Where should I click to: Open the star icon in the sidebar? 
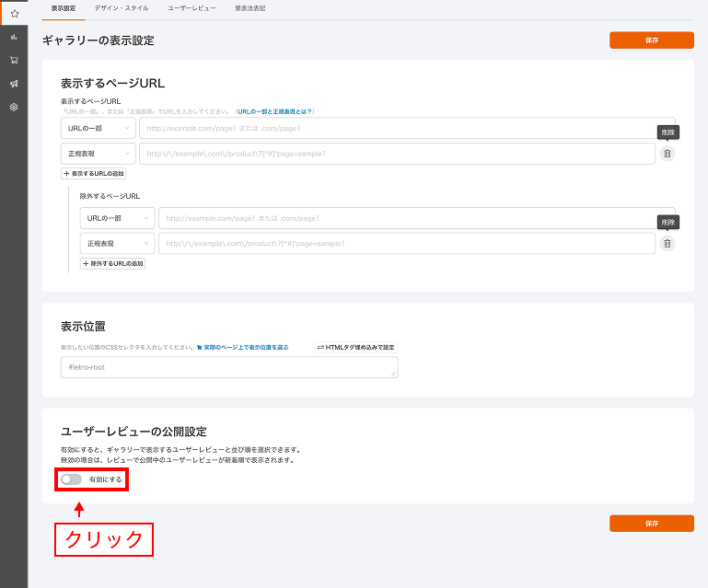tap(14, 14)
